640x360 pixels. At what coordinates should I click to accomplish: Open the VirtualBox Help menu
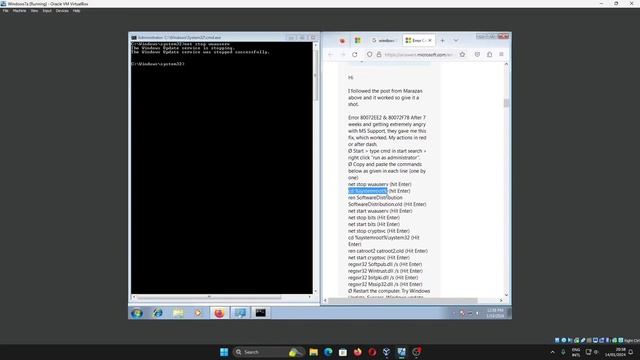point(76,11)
